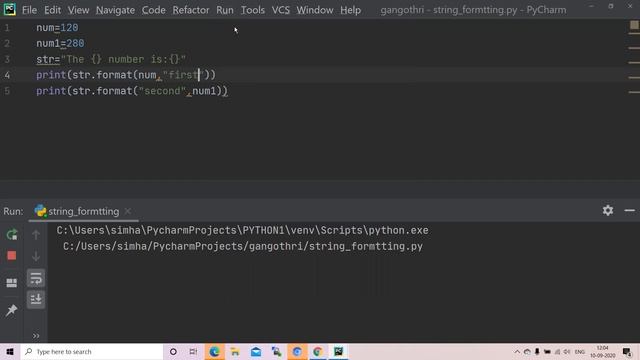Open Cortana from the taskbar
Image resolution: width=640 pixels, height=360 pixels.
tap(173, 351)
